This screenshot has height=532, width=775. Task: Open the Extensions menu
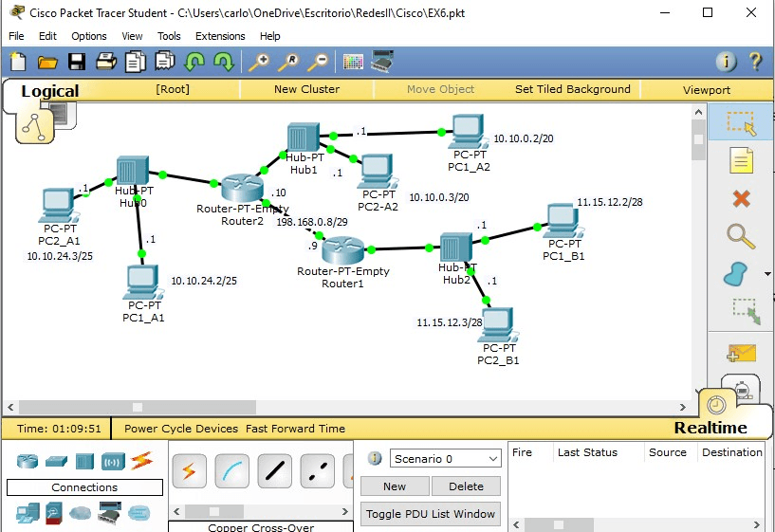(x=220, y=36)
